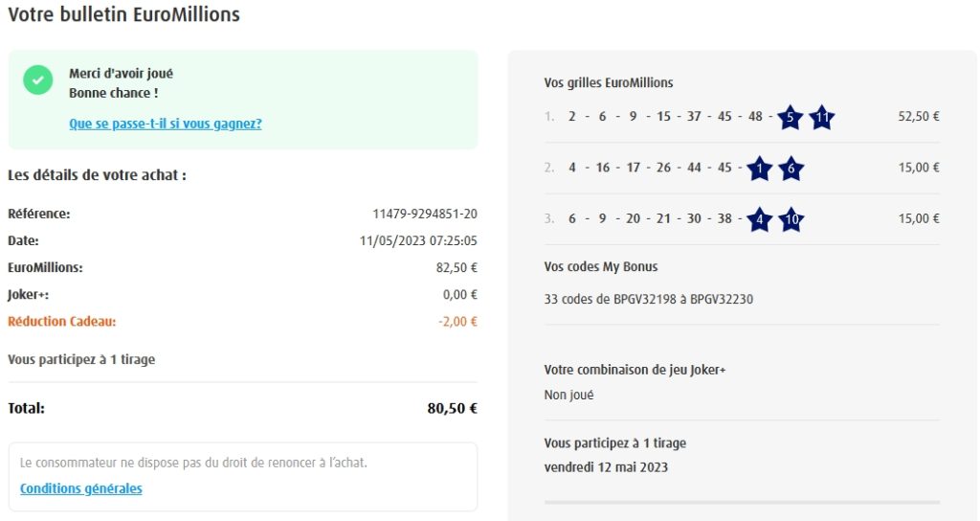The width and height of the screenshot is (980, 521).
Task: Open the 'Conditions générales' link
Action: tap(81, 488)
